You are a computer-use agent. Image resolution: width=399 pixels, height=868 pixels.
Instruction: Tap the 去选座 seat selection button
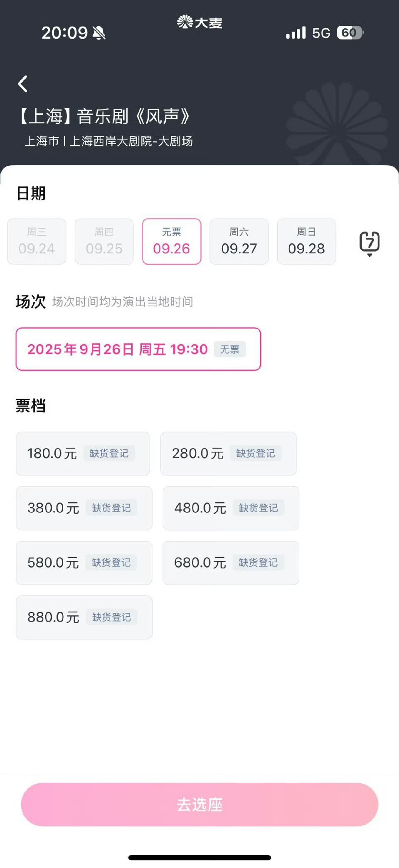pos(199,804)
